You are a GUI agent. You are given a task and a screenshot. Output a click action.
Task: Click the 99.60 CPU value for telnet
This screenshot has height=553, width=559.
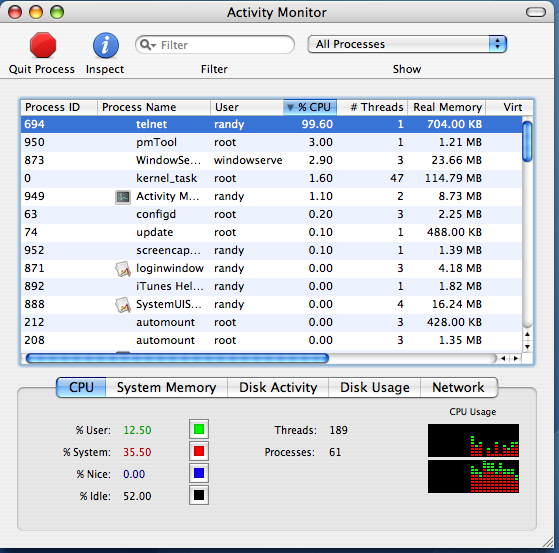pyautogui.click(x=317, y=124)
